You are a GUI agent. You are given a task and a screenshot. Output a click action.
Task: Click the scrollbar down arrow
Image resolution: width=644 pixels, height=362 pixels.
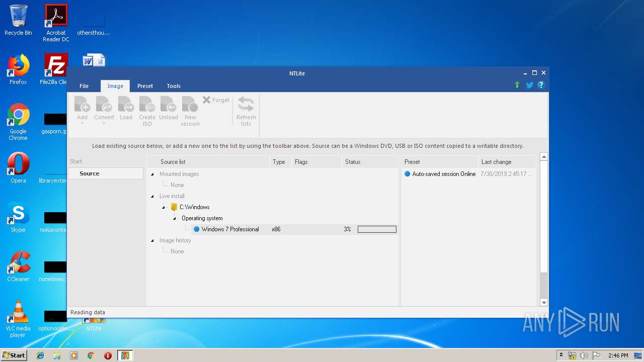(544, 302)
